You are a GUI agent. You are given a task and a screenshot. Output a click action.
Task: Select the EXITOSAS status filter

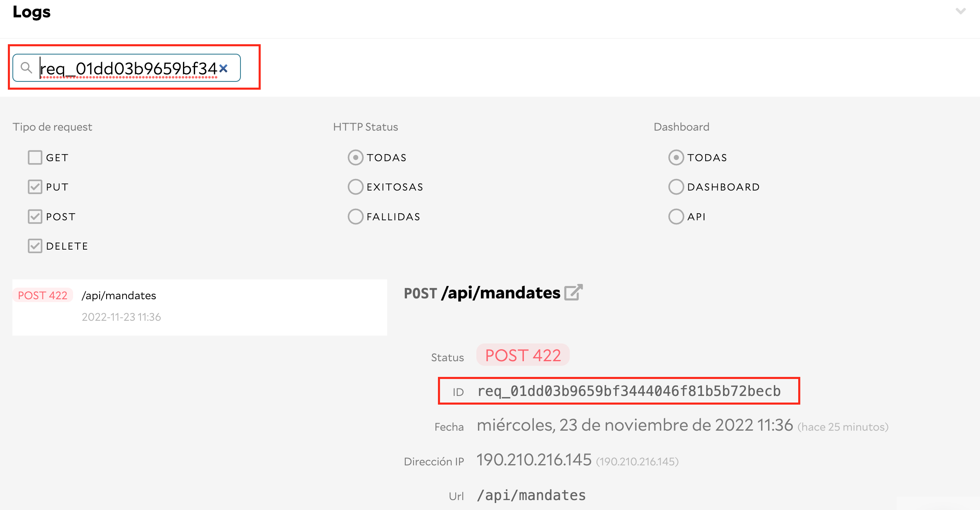[355, 187]
